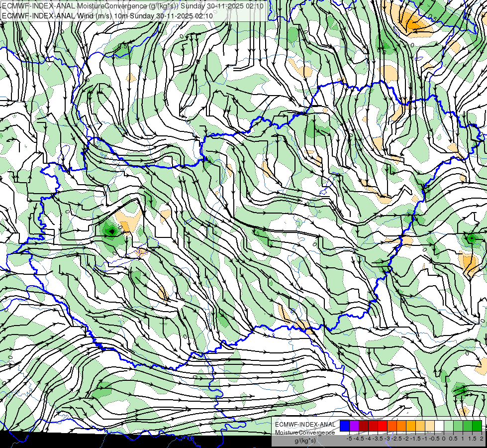Viewport: 487px width, 448px height.
Task: Click the MoistureConvergence title line at the top
Action: 133,6
